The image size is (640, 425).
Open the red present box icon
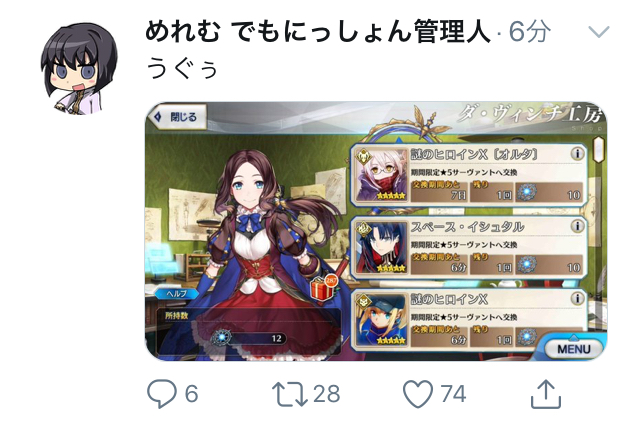coord(323,287)
